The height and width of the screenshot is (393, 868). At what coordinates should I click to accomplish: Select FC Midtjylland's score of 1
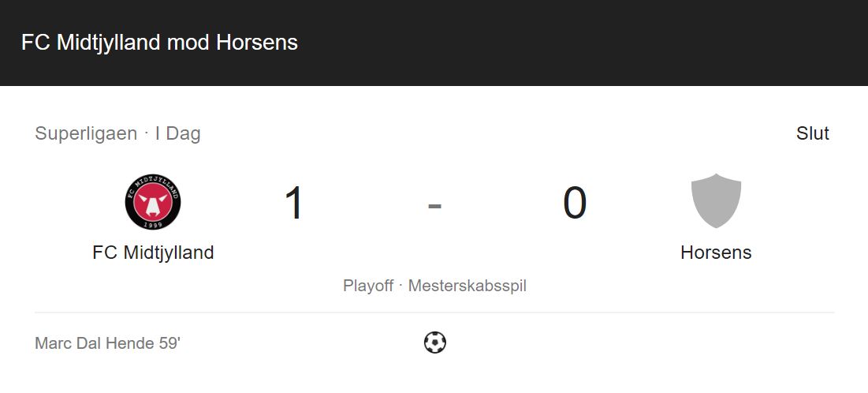(x=294, y=203)
